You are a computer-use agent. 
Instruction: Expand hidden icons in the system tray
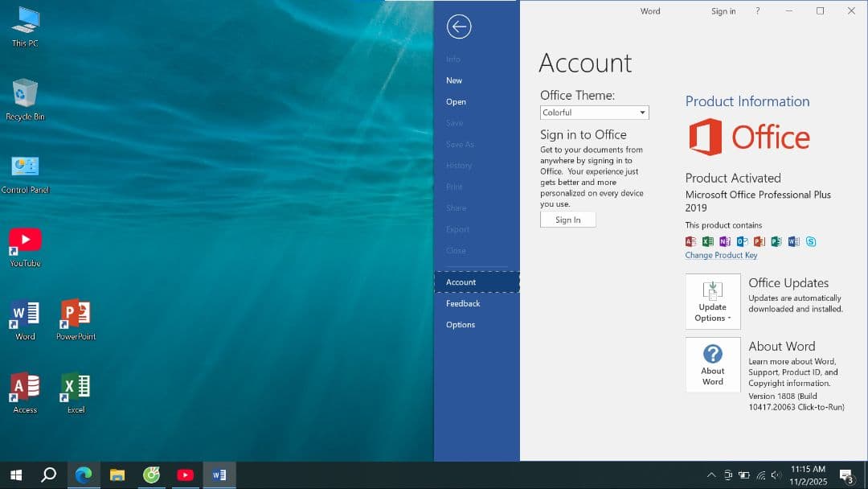tap(711, 475)
